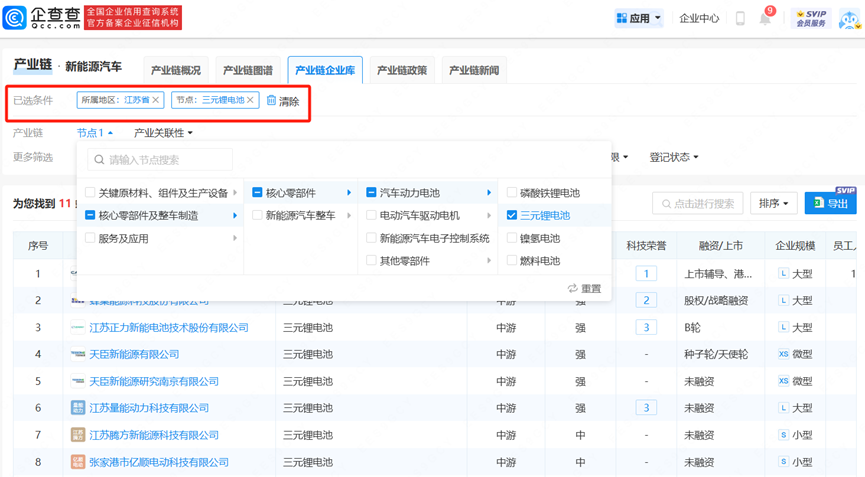Viewport: 865px width, 477px height.
Task: Open company link 天臣新能源有限公司
Action: (x=134, y=354)
